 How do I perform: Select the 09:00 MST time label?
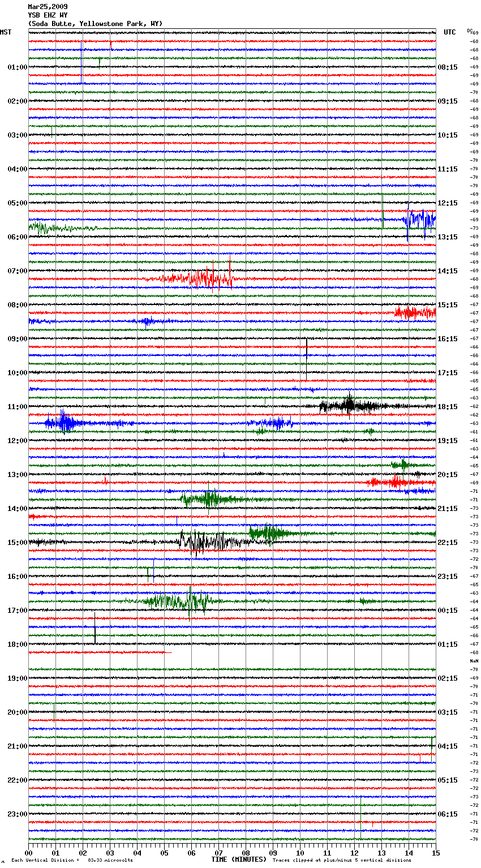click(x=17, y=339)
